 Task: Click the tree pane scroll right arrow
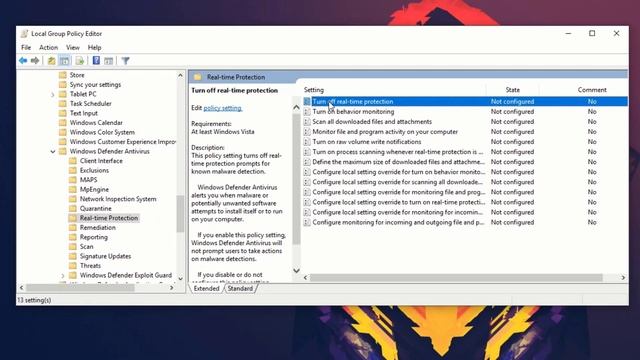tap(172, 288)
